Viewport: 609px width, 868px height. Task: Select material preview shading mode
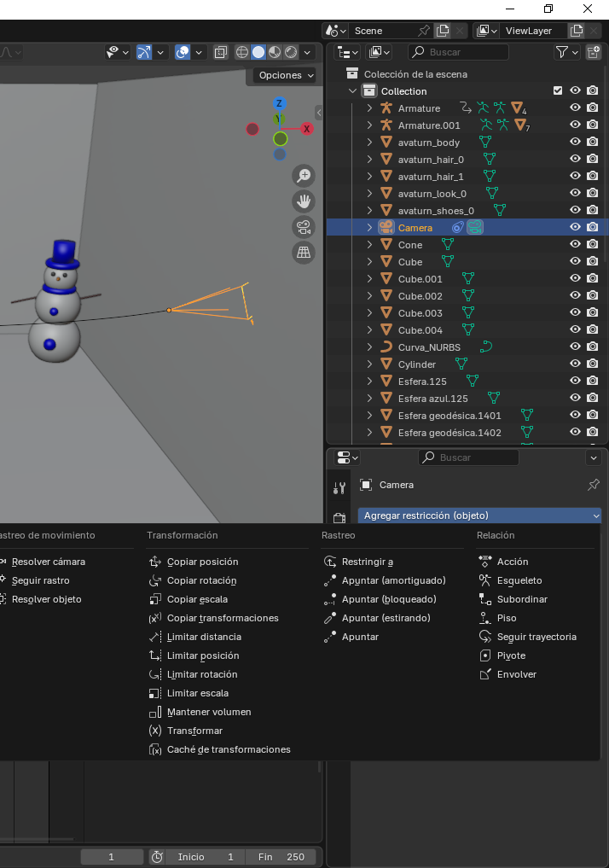pyautogui.click(x=275, y=52)
